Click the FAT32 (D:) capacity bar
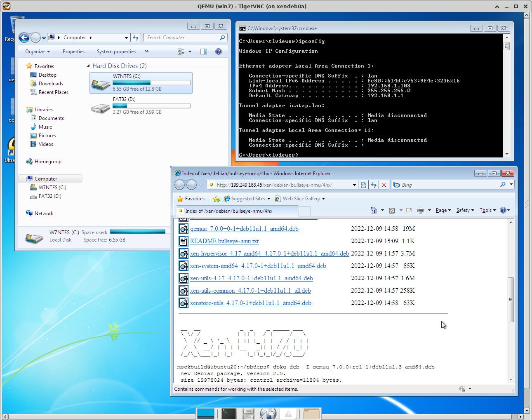This screenshot has height=420, width=532. (151, 106)
